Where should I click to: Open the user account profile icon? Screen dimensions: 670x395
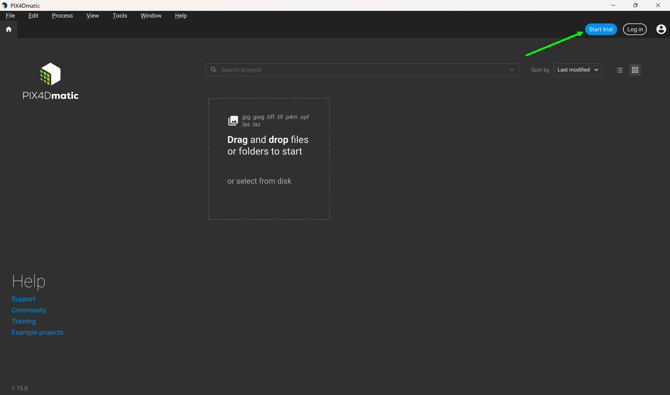point(661,29)
